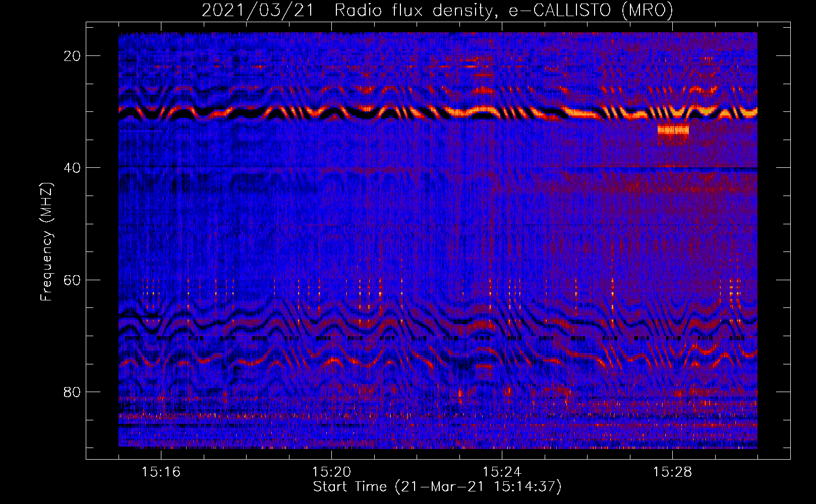Click the 15:28 time tick label
This screenshot has width=816, height=504.
pos(672,472)
